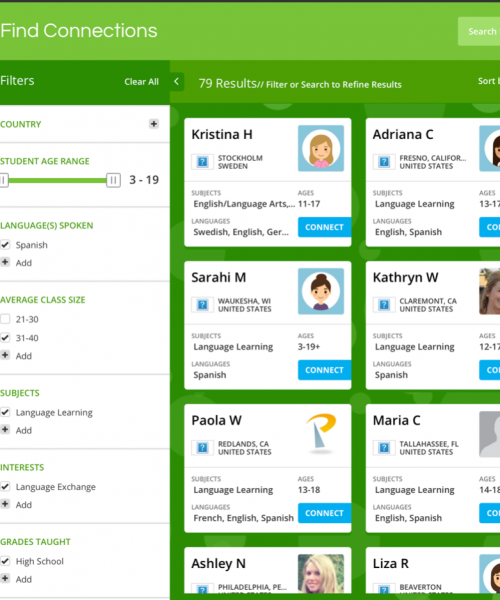This screenshot has height=600, width=500.
Task: Open Kathryn W's profile name
Action: pos(406,277)
